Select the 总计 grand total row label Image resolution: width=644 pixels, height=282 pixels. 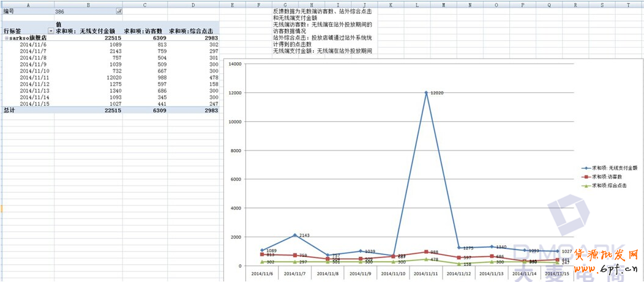pos(9,110)
